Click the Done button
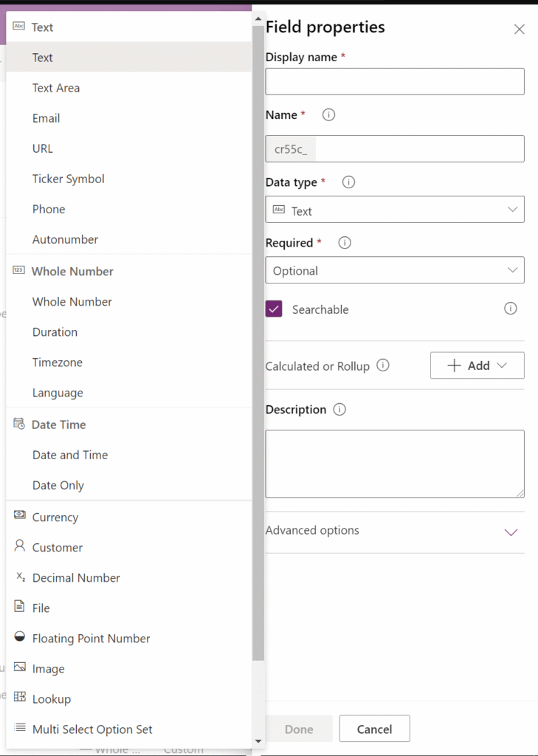The image size is (538, 756). 299,729
